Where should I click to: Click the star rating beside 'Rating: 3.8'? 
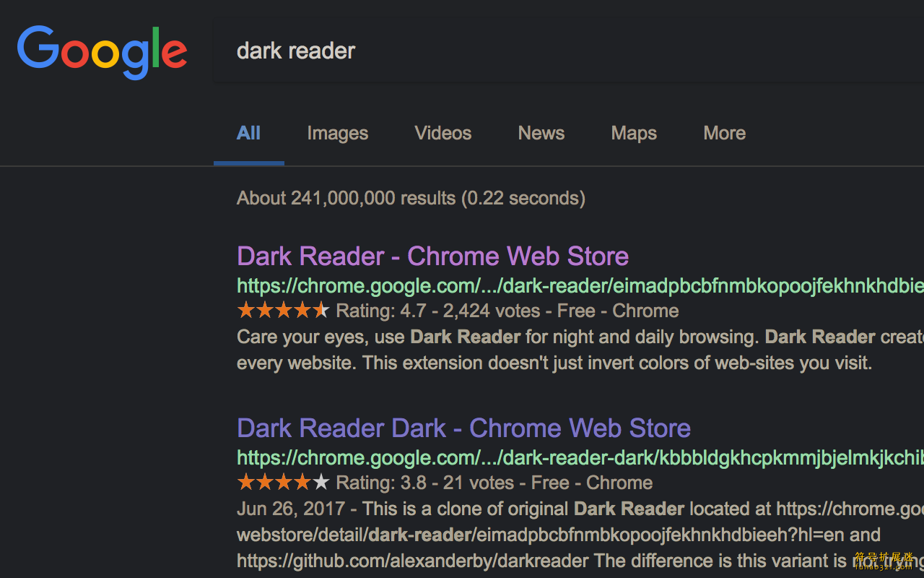[x=283, y=483]
